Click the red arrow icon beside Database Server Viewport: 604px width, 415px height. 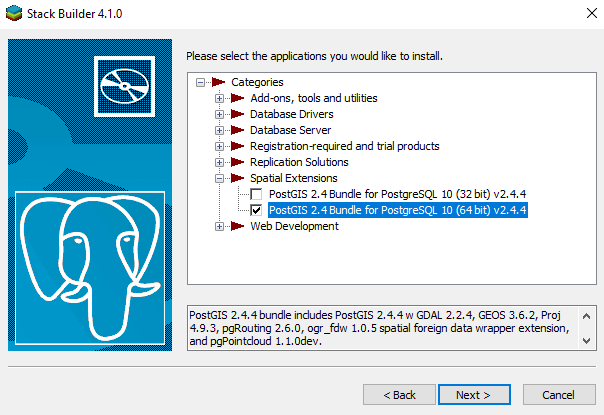pos(238,130)
